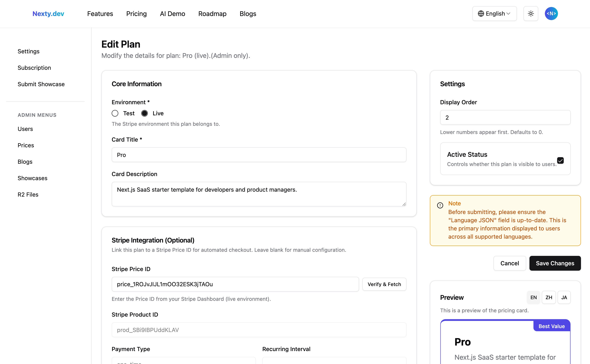Screen dimensions: 590x364
Task: Click the Best Value badge in preview
Action: point(551,326)
